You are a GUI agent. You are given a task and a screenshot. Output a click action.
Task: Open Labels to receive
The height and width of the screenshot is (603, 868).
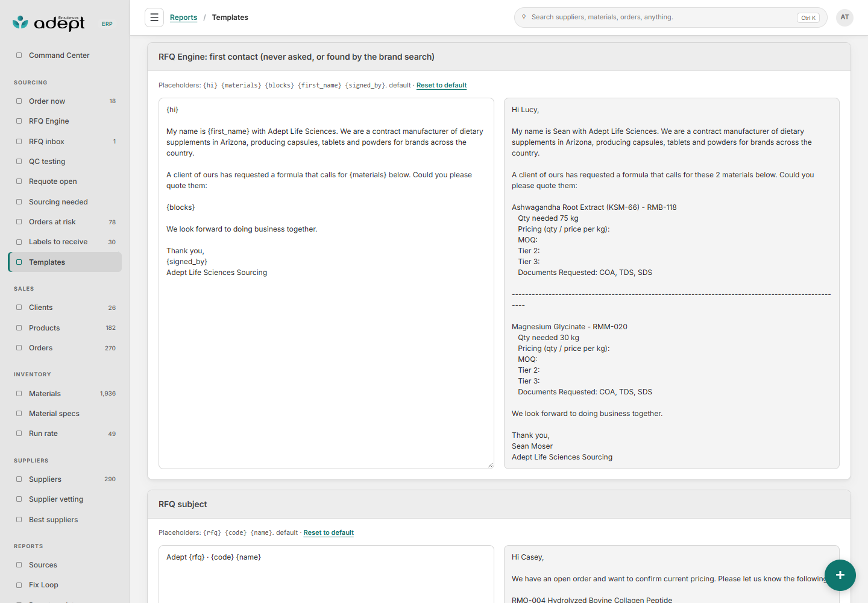pyautogui.click(x=65, y=242)
